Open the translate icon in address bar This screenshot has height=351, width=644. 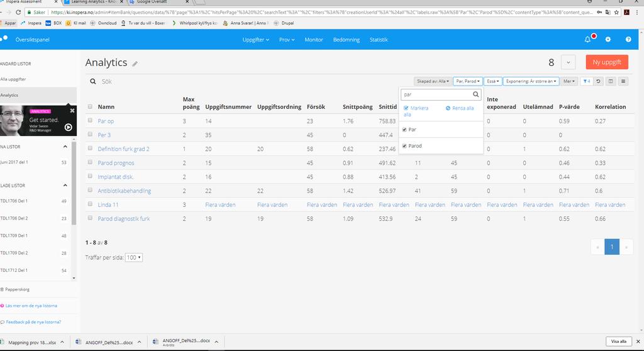(x=608, y=13)
